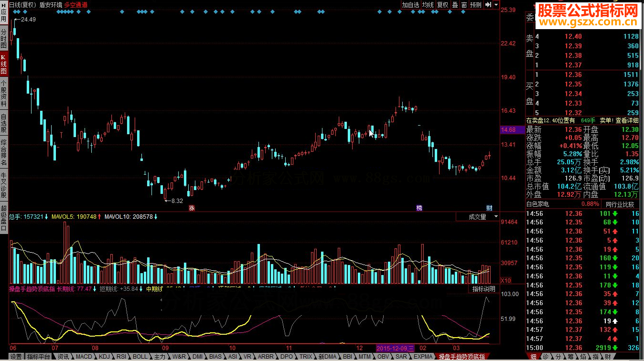Image resolution: width=644 pixels, height=361 pixels.
Task: Switch to 细 detail panel tab
Action: (533, 357)
